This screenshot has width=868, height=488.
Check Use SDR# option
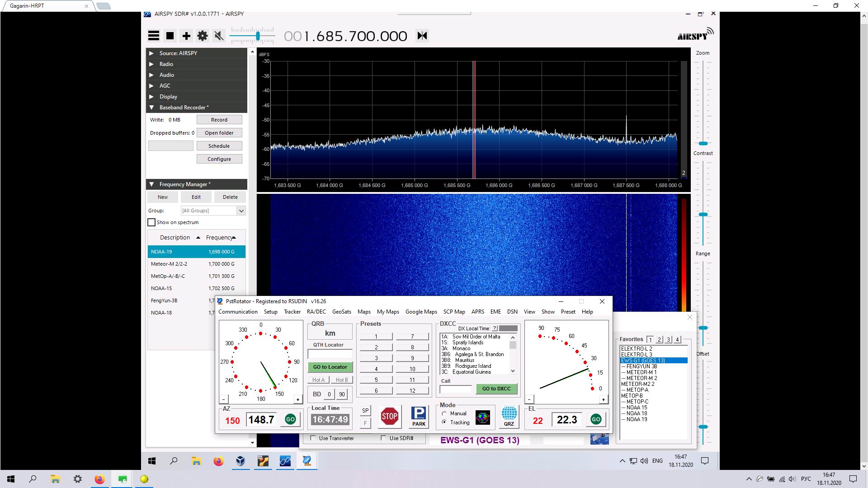[x=383, y=438]
